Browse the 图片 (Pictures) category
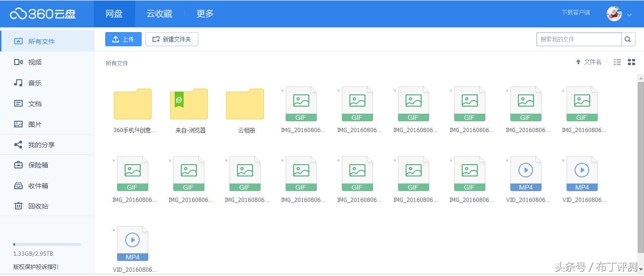 [35, 124]
